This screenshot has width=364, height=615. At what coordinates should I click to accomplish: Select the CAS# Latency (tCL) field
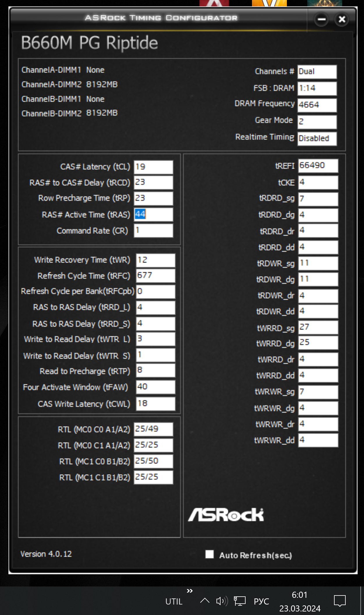[x=153, y=167]
